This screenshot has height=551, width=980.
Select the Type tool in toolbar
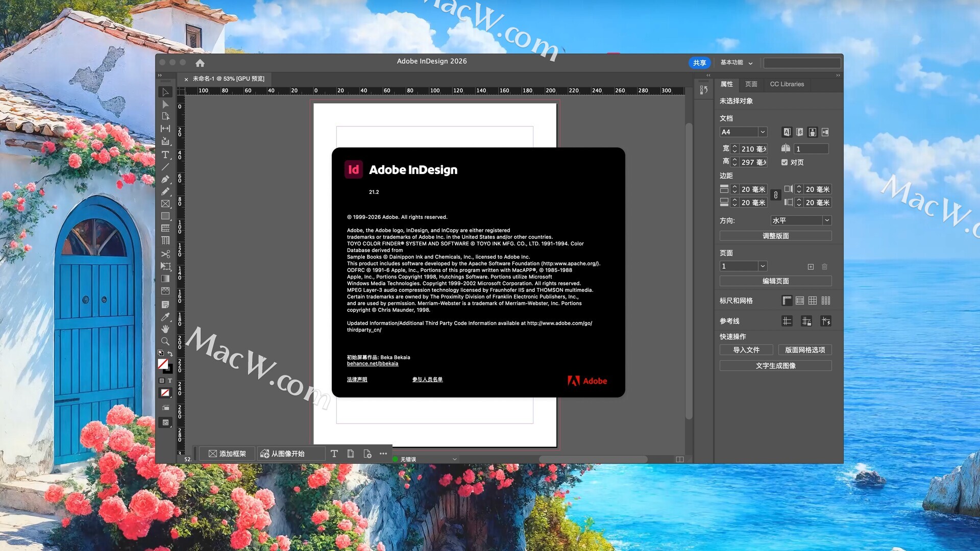tap(165, 155)
